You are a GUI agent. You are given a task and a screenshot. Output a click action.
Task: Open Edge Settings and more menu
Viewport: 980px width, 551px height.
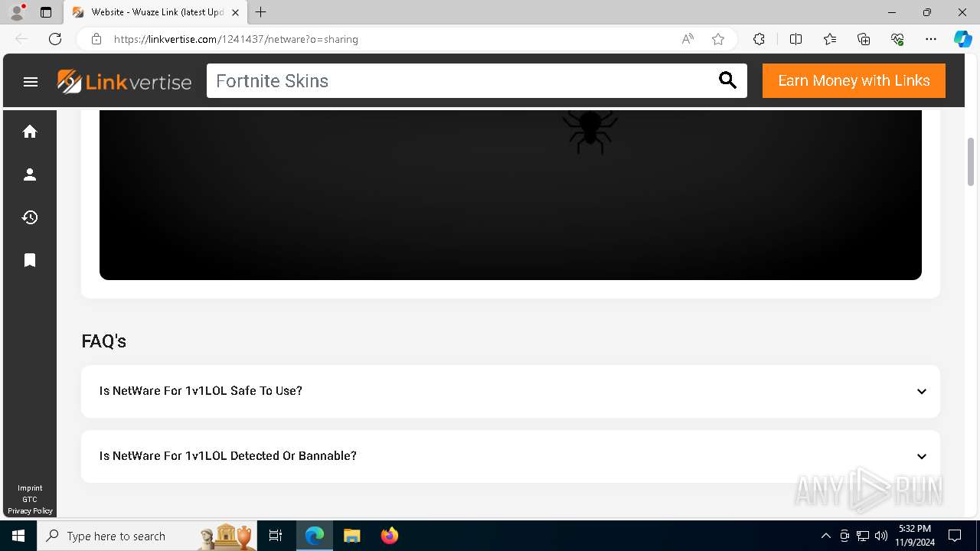(931, 39)
